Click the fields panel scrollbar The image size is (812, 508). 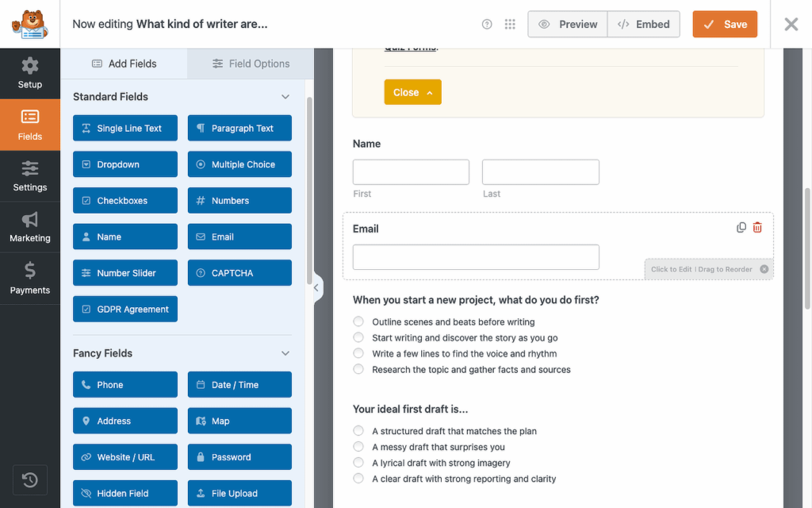(x=310, y=190)
